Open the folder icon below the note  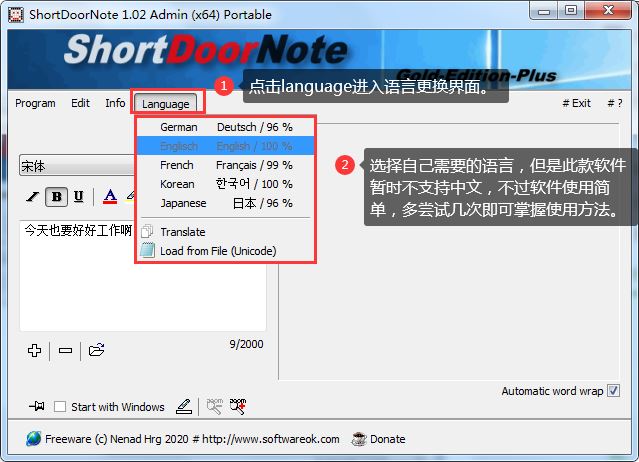[97, 350]
